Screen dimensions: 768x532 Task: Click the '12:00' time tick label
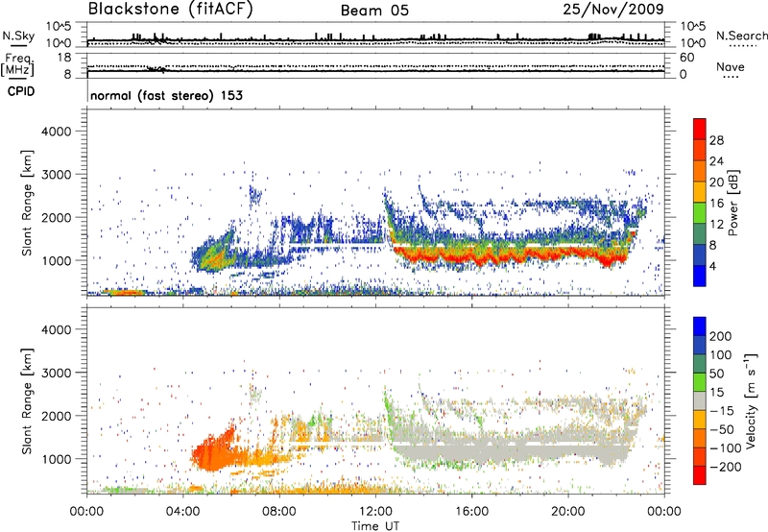tap(375, 512)
